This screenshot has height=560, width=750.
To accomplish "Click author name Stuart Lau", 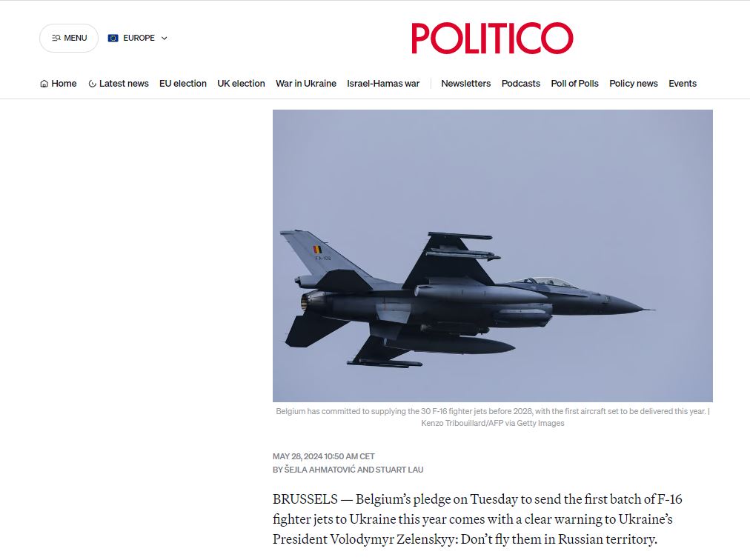I will pos(399,470).
